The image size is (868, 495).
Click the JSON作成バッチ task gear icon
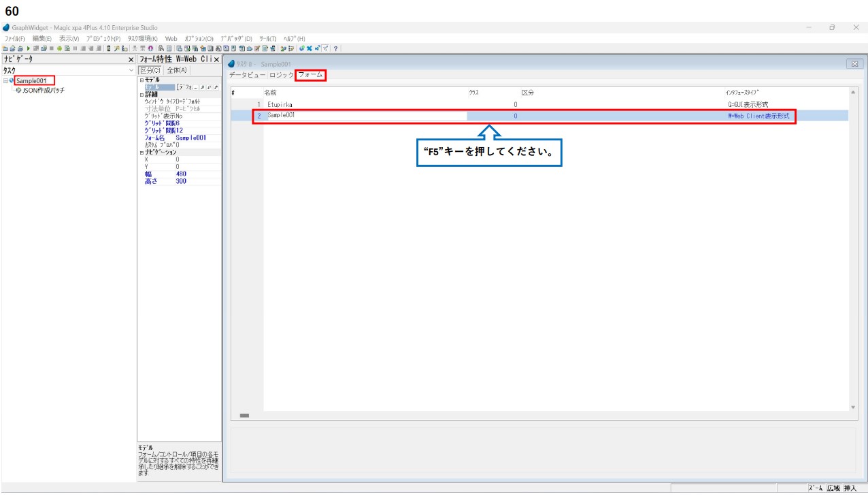[18, 90]
